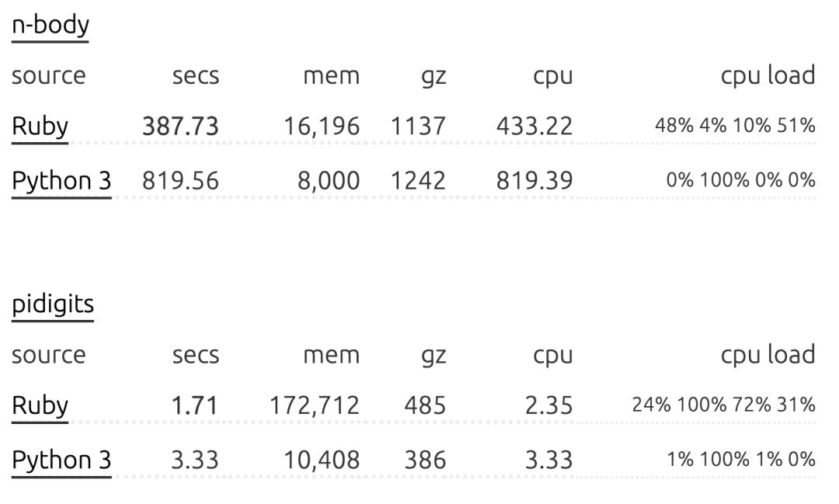Click the n-body mem column header

click(x=332, y=76)
